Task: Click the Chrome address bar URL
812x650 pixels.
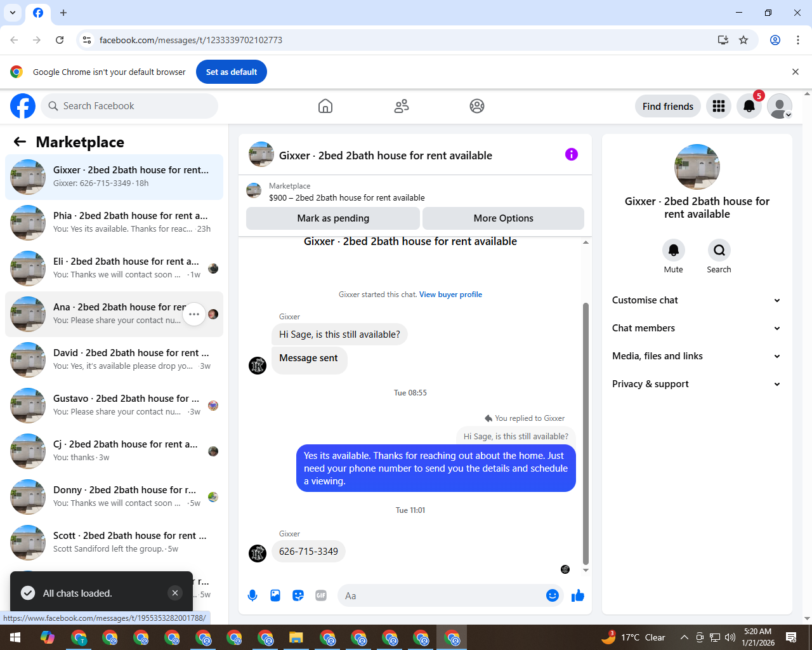Action: (x=191, y=40)
